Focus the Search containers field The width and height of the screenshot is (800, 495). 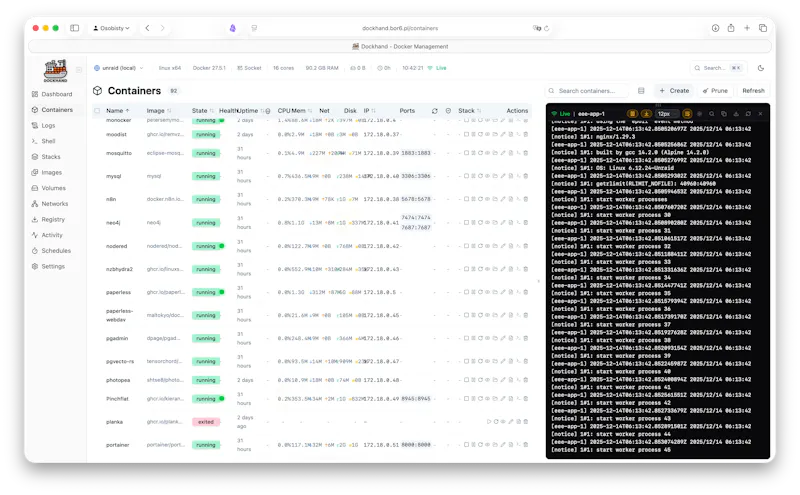[587, 91]
